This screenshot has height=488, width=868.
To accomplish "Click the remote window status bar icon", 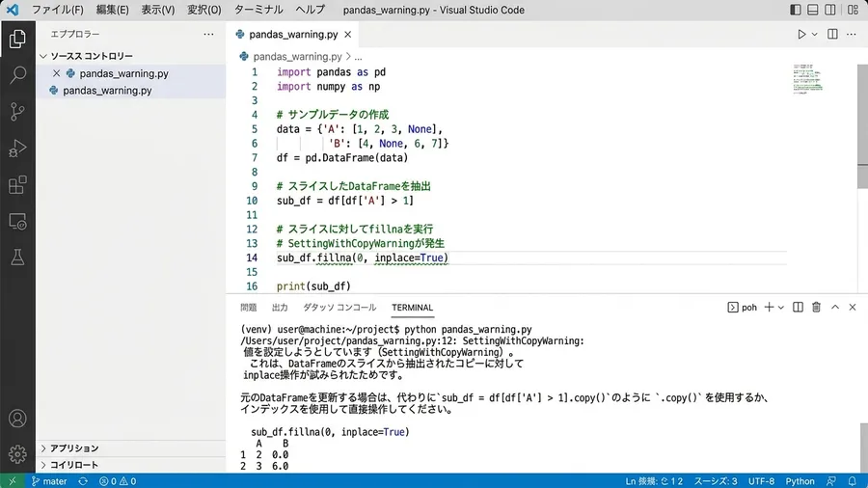I will (13, 481).
